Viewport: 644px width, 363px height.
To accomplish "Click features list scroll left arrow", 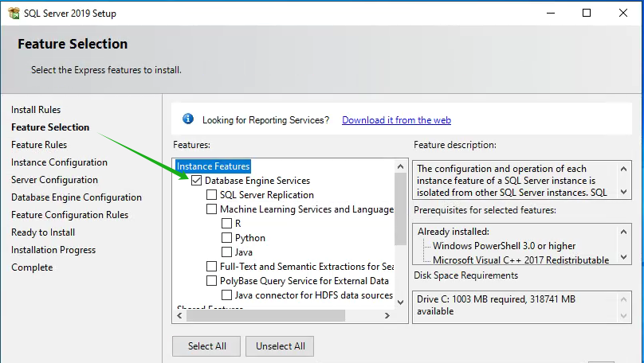I will click(179, 315).
